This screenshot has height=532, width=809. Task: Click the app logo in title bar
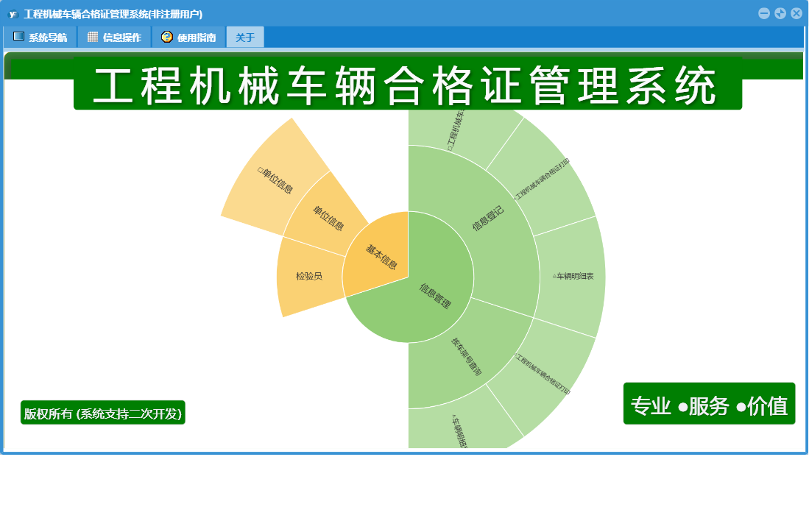[x=13, y=14]
